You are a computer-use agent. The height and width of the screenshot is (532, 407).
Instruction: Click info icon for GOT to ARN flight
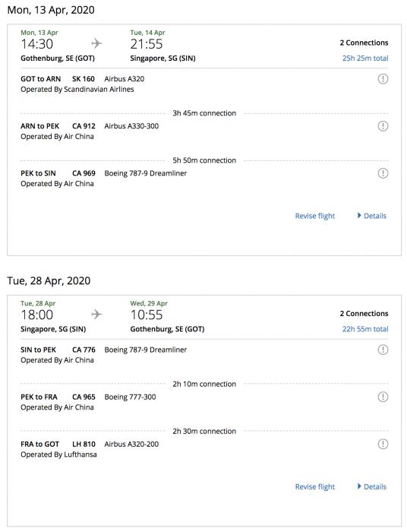tap(383, 79)
